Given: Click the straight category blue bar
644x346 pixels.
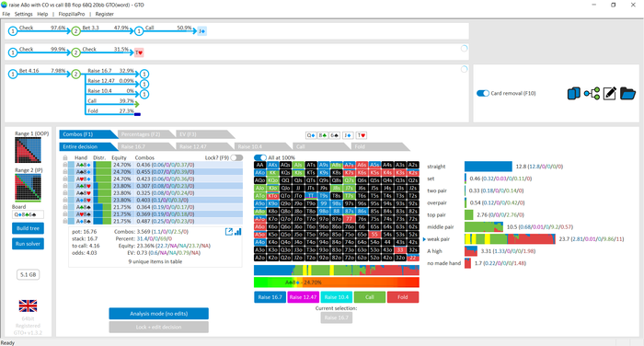Looking at the screenshot, I should [488, 167].
